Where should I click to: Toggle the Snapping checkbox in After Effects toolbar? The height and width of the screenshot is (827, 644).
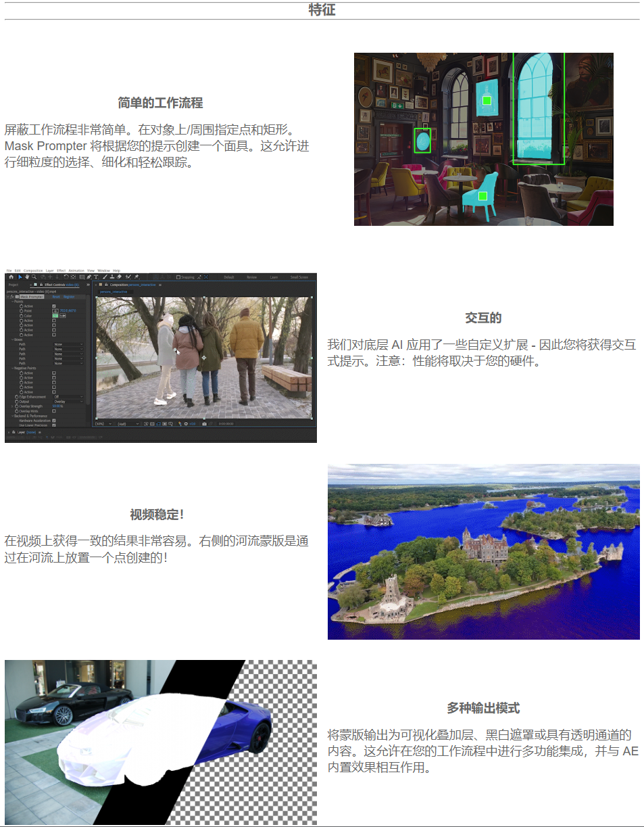click(x=178, y=277)
